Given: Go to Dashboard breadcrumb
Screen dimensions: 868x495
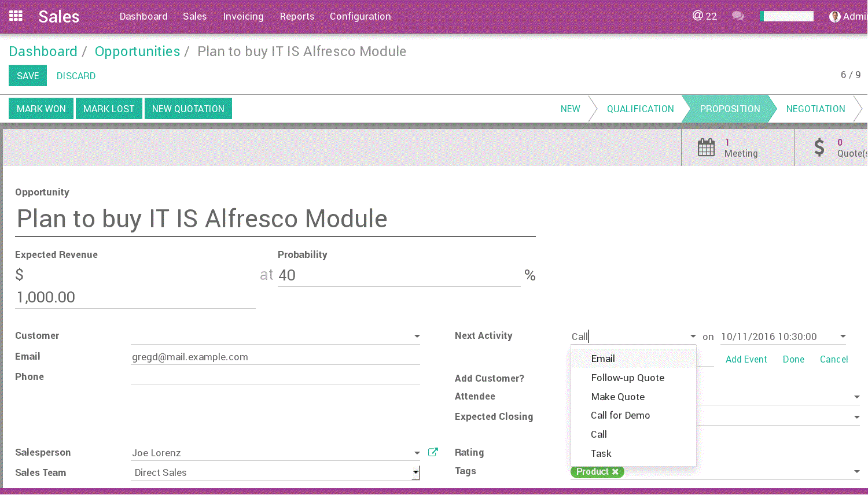Looking at the screenshot, I should pyautogui.click(x=43, y=51).
